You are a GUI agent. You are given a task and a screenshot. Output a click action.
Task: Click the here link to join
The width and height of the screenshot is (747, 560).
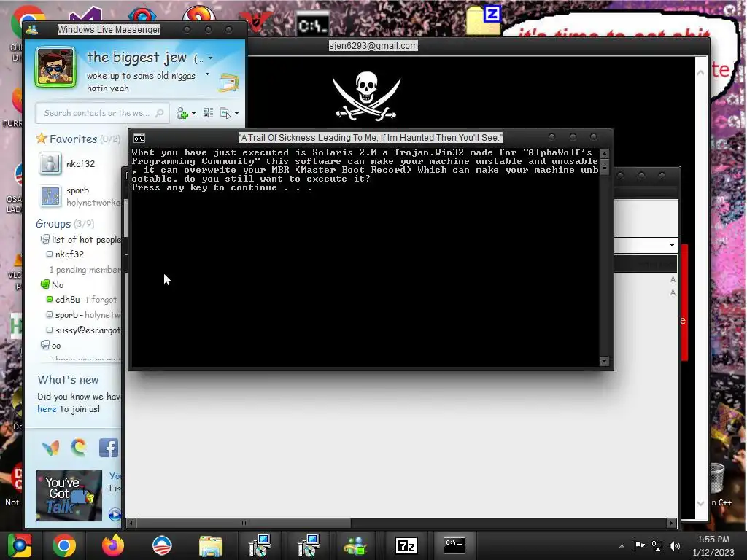pyautogui.click(x=47, y=409)
